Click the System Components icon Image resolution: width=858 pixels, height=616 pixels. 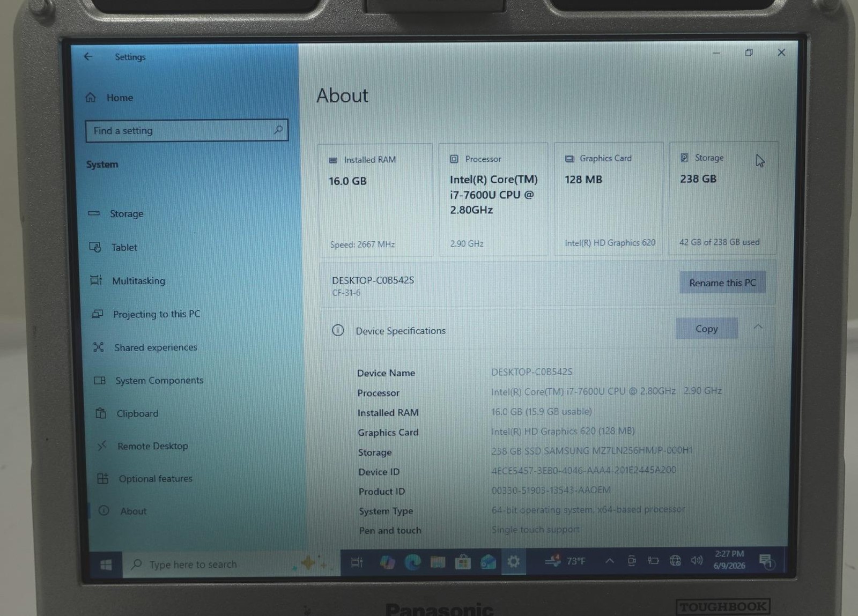[100, 380]
